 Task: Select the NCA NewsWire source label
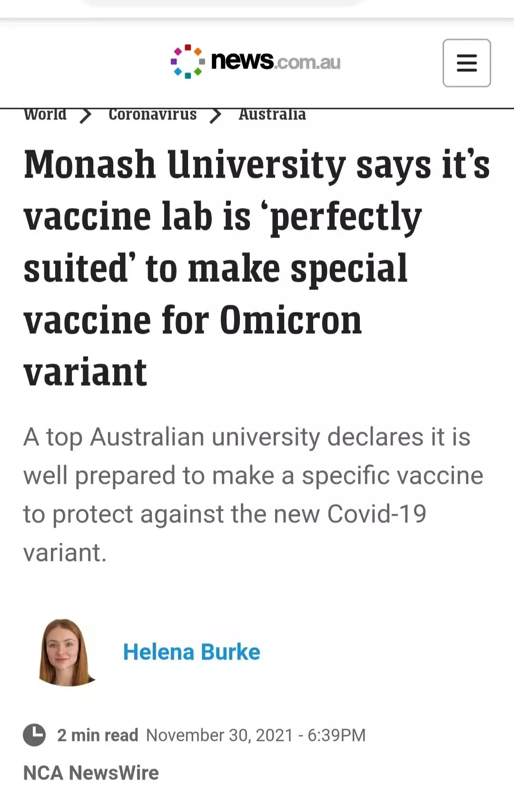click(91, 772)
